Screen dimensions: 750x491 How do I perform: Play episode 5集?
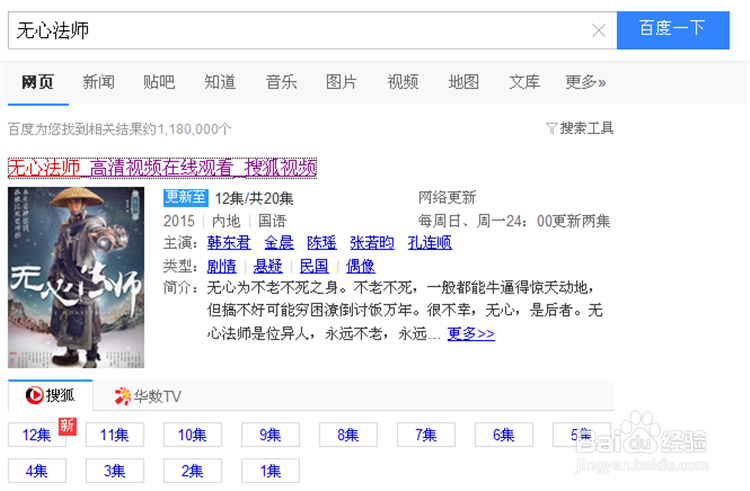[x=582, y=435]
